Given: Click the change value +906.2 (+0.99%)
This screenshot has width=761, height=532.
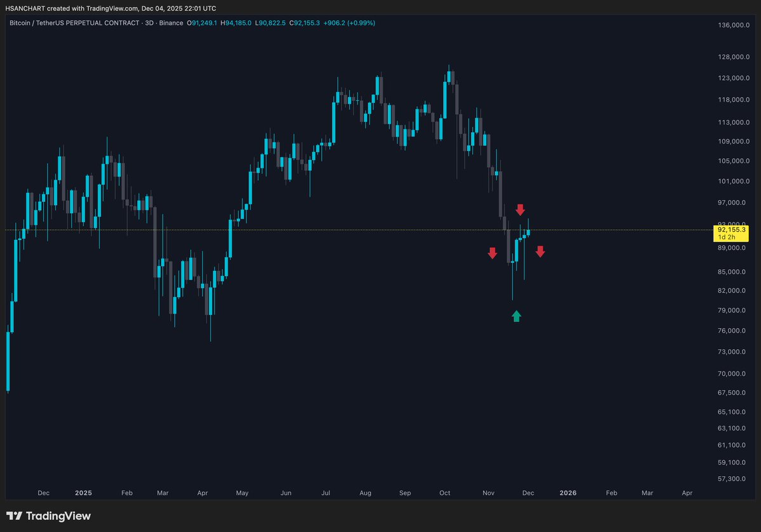Looking at the screenshot, I should 350,23.
